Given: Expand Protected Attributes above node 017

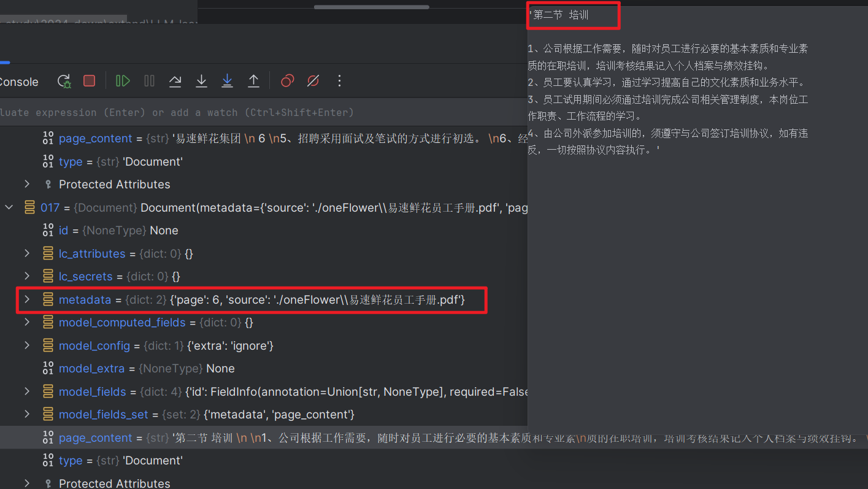Looking at the screenshot, I should pos(27,184).
